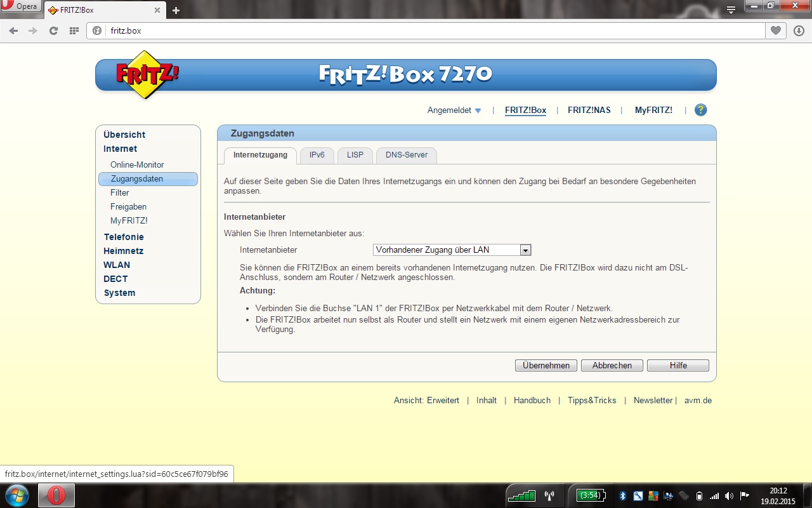This screenshot has height=508, width=812.
Task: Open downloads arrow icon in Opera toolbar
Action: point(799,30)
